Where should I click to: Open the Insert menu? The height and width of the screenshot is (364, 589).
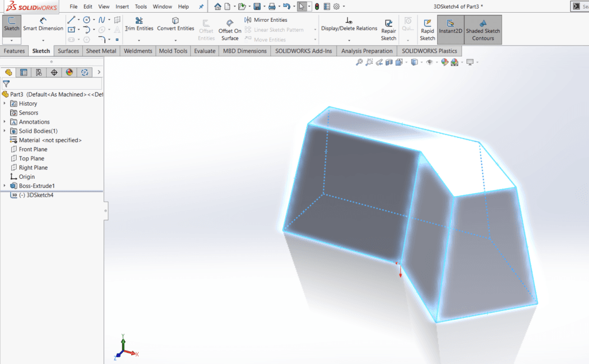[x=122, y=7]
